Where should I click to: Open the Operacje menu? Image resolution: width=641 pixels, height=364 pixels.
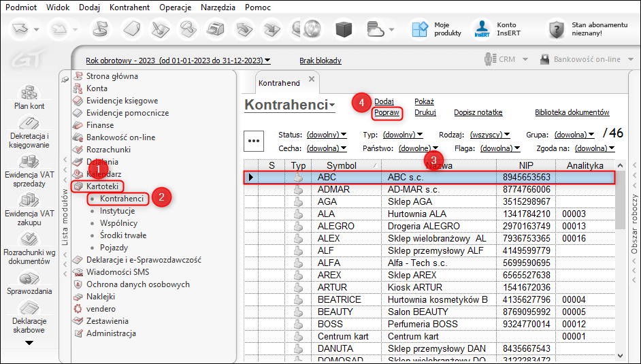point(176,7)
